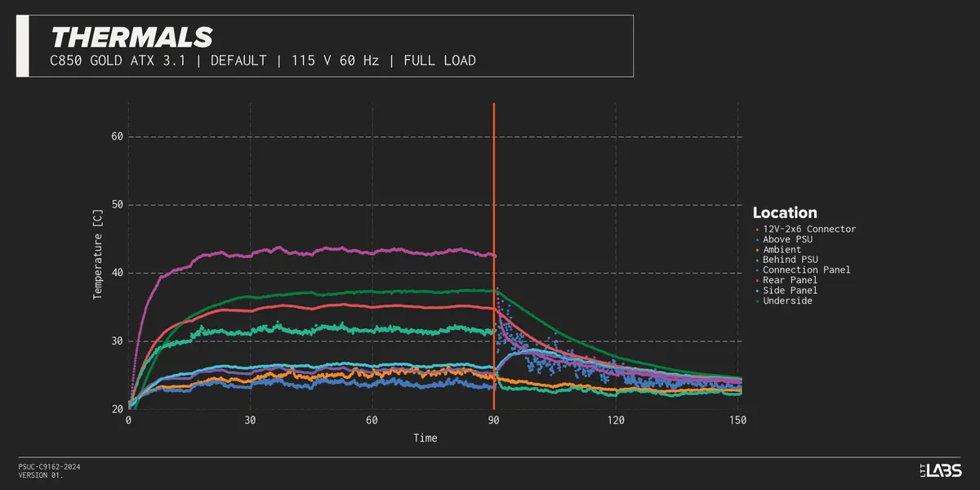Click the Location legend heading
The height and width of the screenshot is (490, 980).
[784, 212]
